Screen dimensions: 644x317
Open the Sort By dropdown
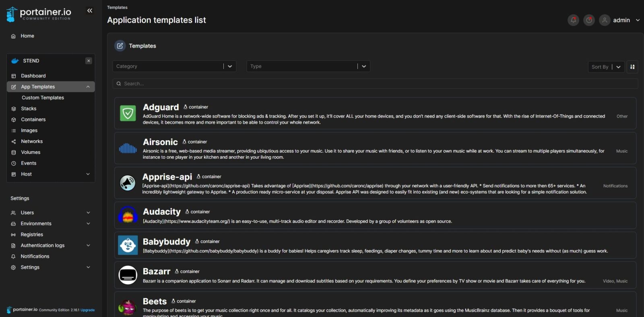tap(606, 67)
